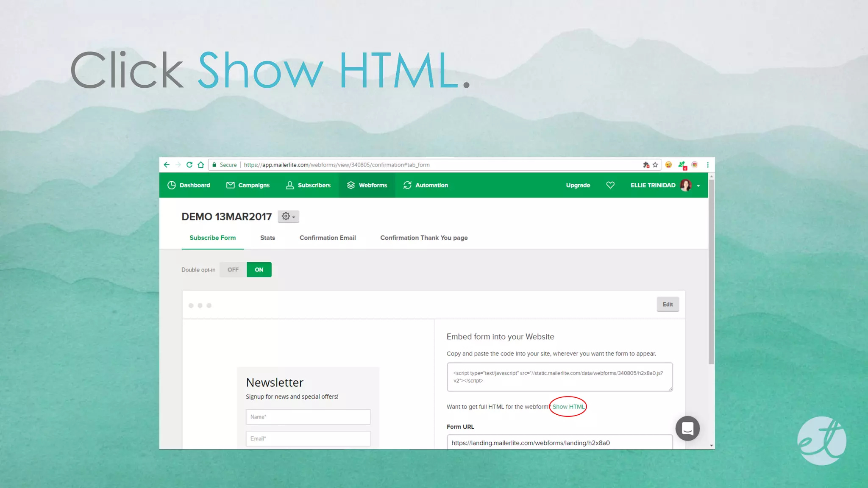
Task: Click the puzzle extension icon in address bar
Action: [646, 165]
